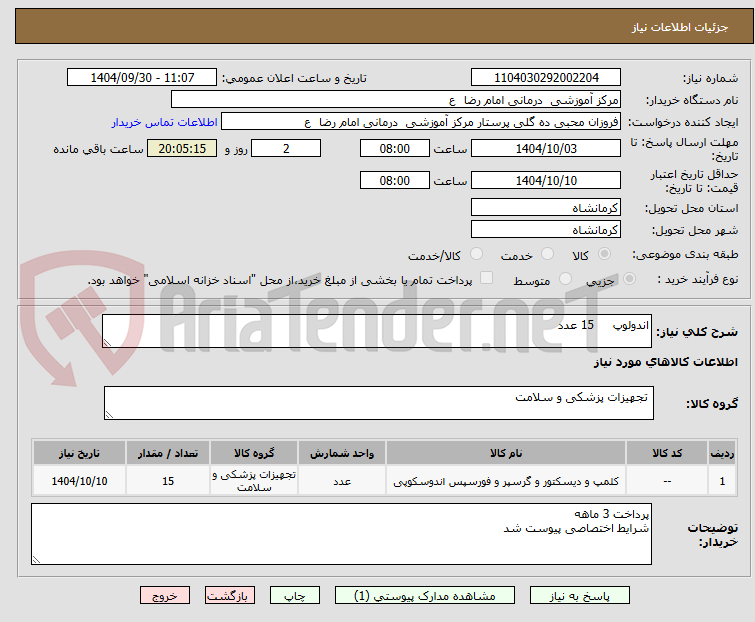Click the table group cell تجهیزات پزشکی و سلامت

254,481
